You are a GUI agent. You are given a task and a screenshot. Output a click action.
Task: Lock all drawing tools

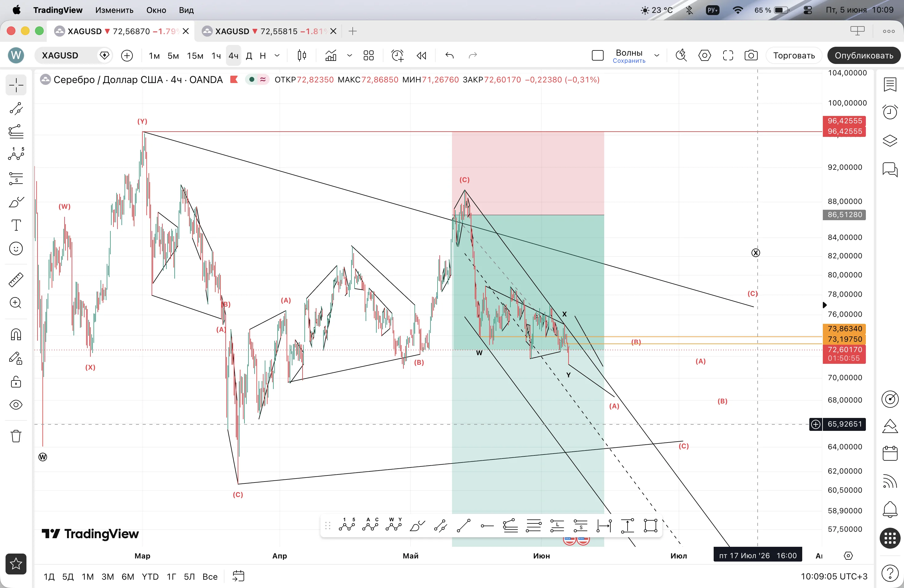(x=16, y=381)
